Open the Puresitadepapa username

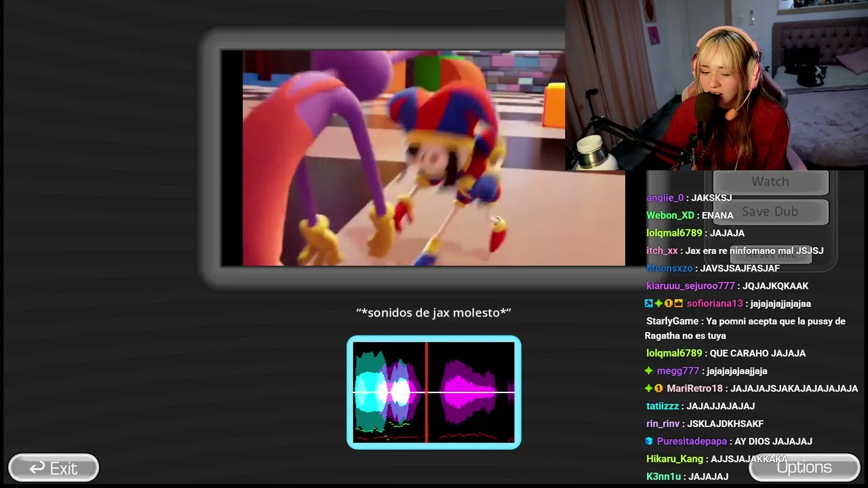coord(692,441)
